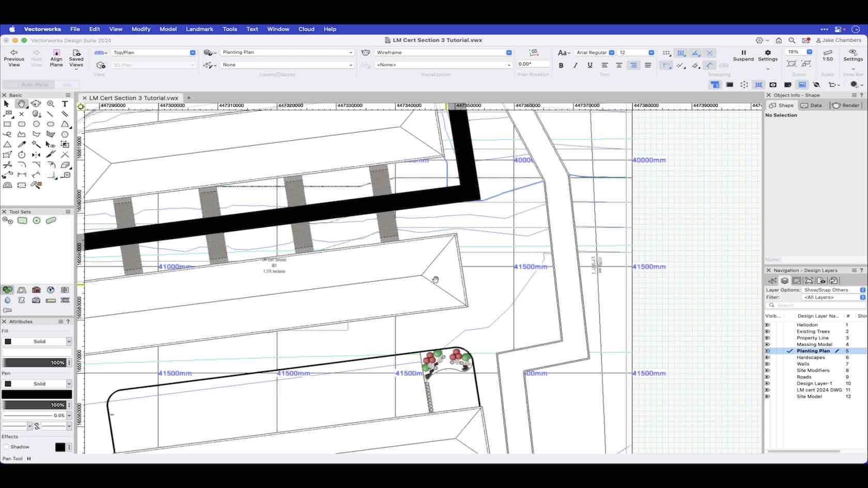
Task: Select the Oval tool
Action: pos(51,124)
